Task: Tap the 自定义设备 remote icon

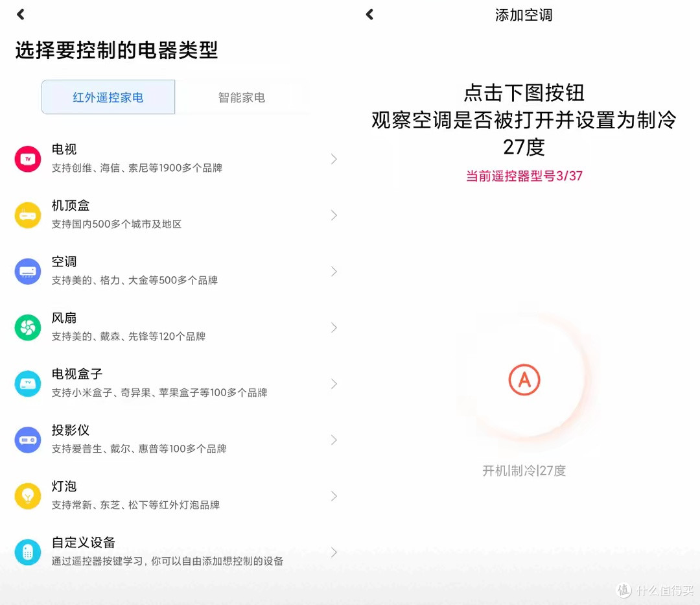Action: coord(28,552)
